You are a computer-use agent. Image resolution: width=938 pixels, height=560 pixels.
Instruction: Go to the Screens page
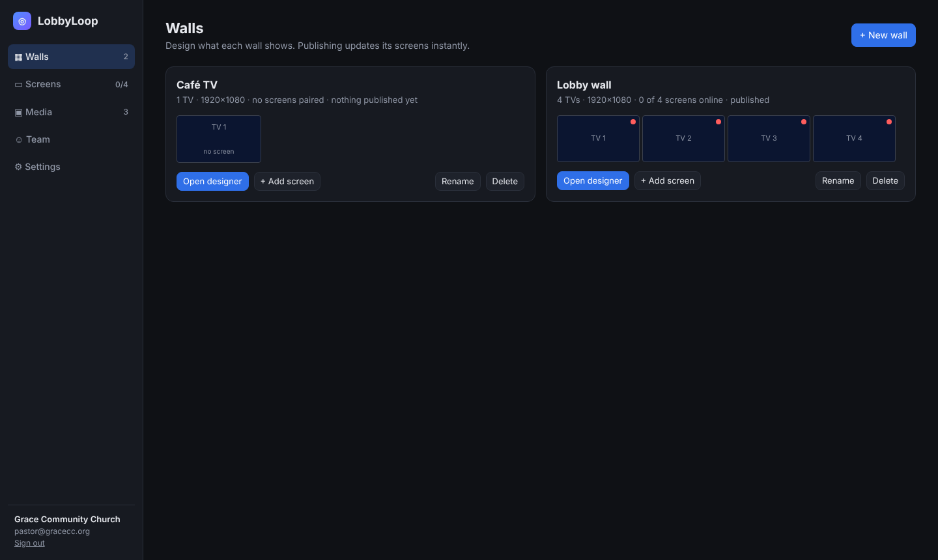click(x=71, y=84)
